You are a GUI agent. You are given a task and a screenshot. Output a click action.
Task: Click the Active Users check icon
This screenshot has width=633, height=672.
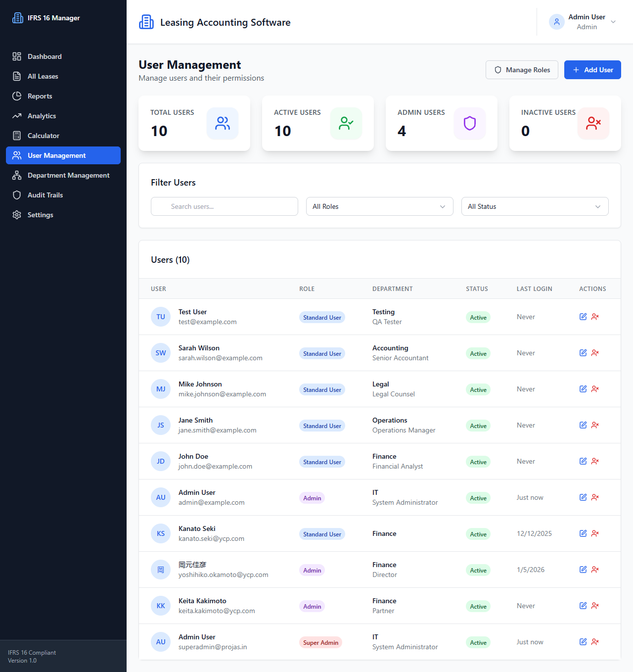tap(346, 123)
